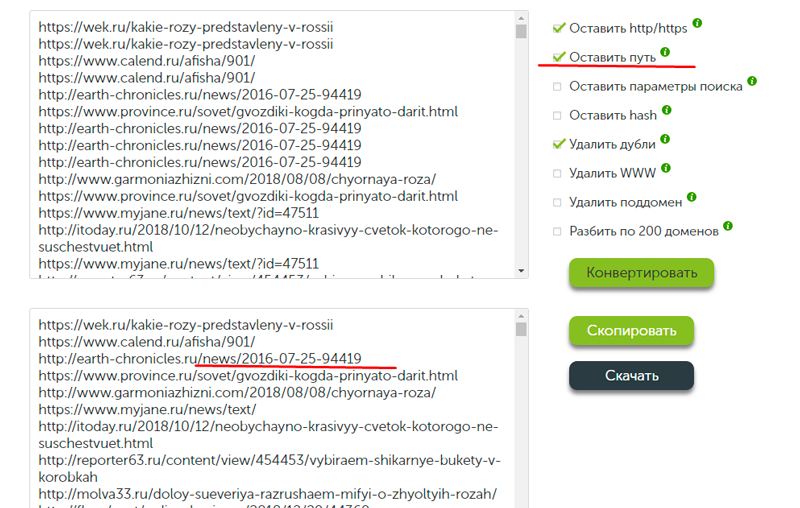Show info icon for Удалить дубли
This screenshot has width=800, height=508.
click(665, 139)
